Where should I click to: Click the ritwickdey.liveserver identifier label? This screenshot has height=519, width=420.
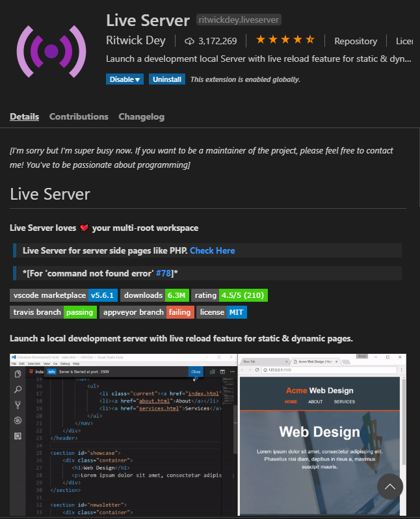(239, 20)
